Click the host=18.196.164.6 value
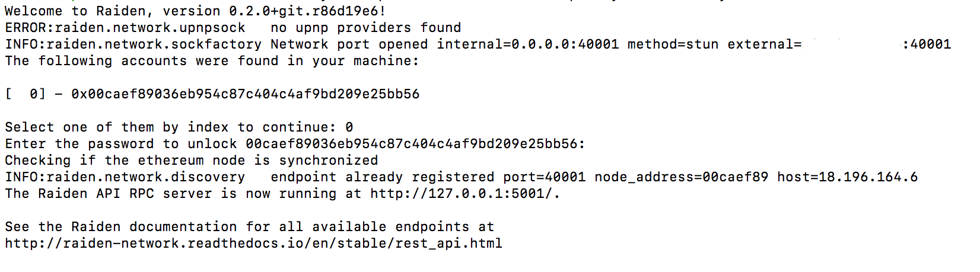980x272 pixels. [x=847, y=177]
